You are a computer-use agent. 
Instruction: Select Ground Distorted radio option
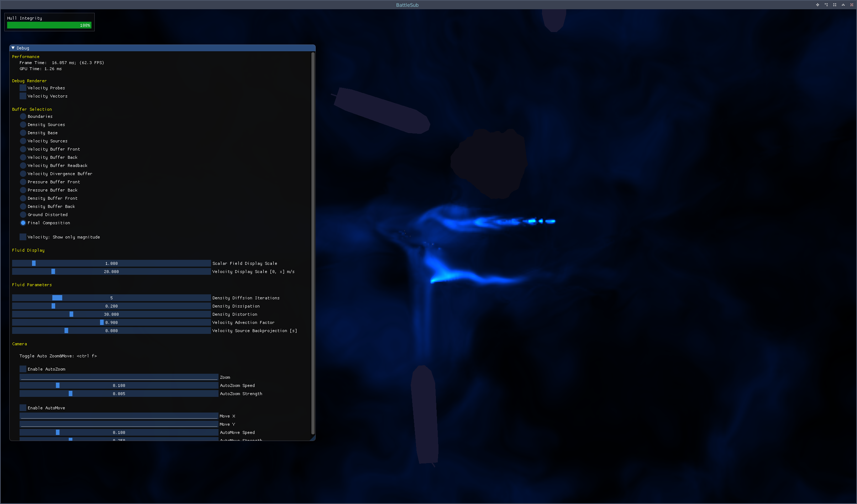pos(23,215)
